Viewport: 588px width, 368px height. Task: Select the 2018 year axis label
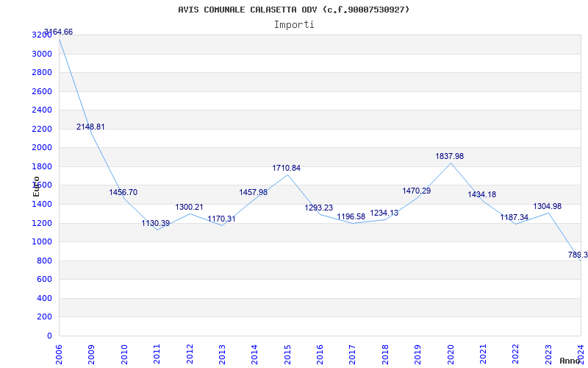tap(385, 355)
